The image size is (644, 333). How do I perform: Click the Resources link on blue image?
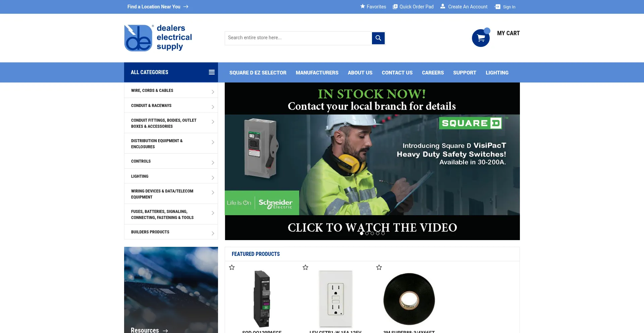click(x=145, y=330)
